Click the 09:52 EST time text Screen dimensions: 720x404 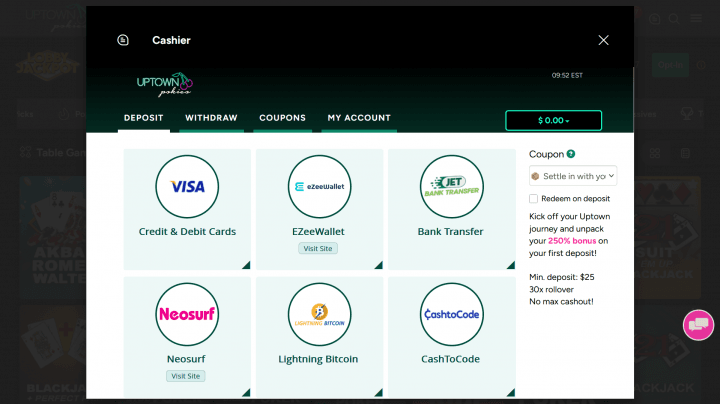pyautogui.click(x=567, y=75)
